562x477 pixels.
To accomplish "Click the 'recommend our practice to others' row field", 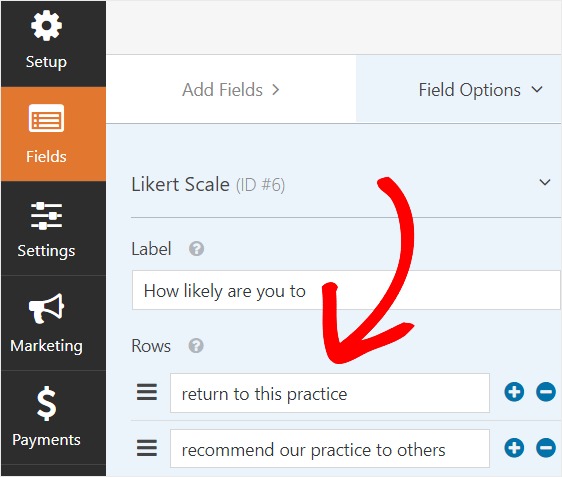I will coord(330,449).
